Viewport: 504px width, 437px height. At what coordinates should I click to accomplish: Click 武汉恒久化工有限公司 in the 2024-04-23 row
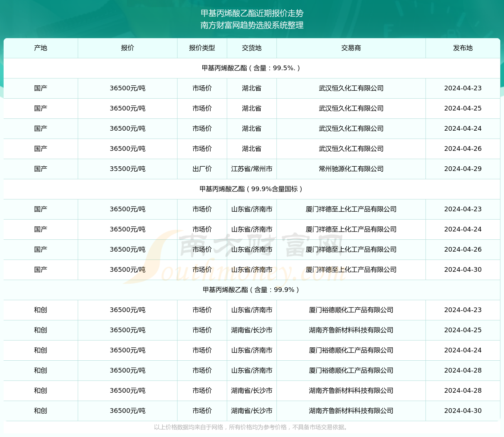(x=351, y=88)
